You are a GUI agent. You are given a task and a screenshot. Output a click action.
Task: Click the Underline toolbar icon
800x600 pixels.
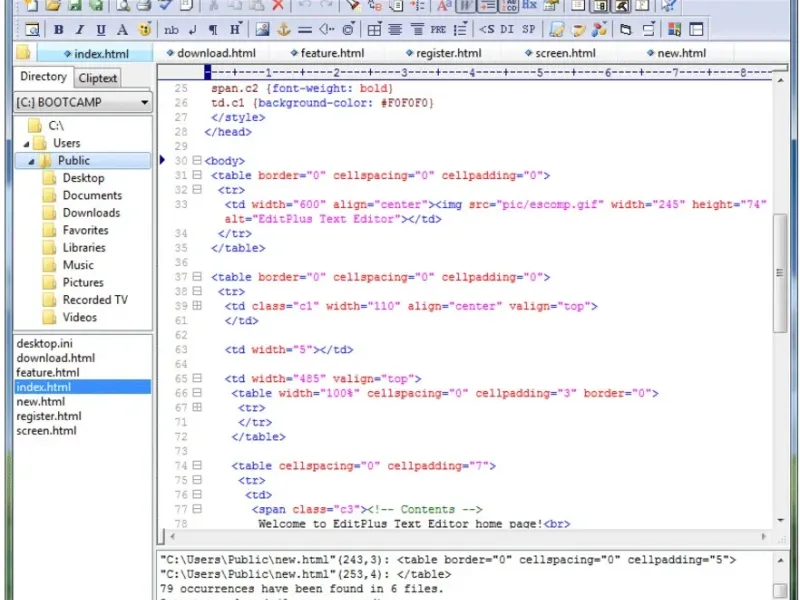(101, 30)
